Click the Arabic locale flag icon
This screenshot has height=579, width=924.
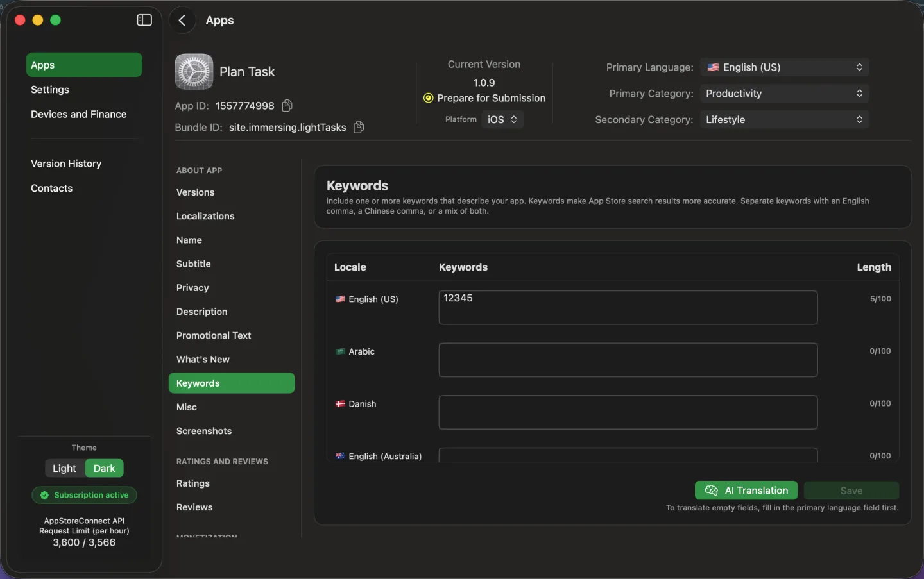pyautogui.click(x=340, y=351)
